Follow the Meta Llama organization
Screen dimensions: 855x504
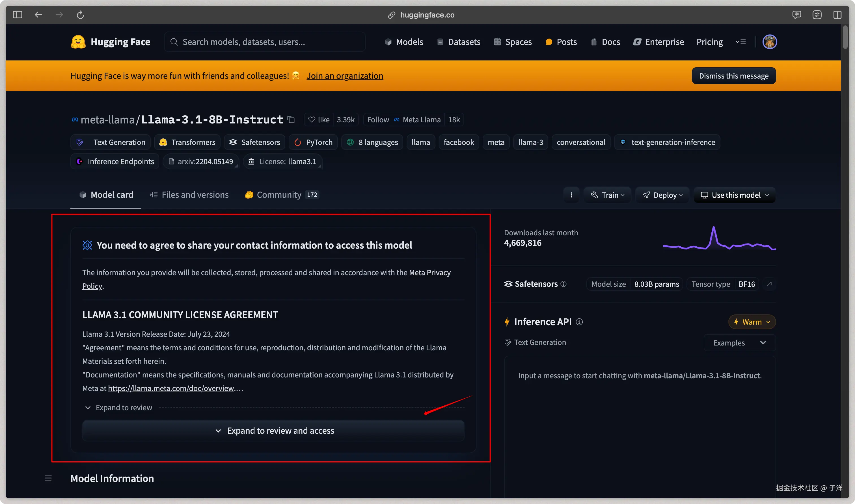(378, 120)
